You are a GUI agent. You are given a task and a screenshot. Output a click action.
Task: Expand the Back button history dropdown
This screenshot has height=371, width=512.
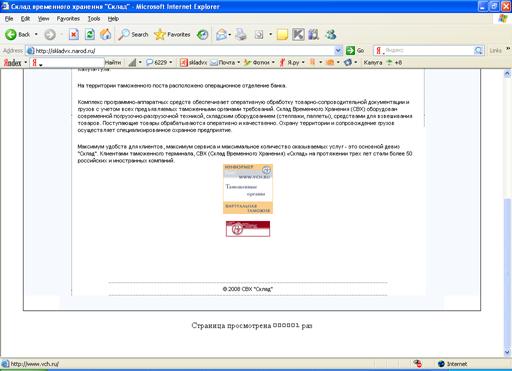tap(36, 34)
